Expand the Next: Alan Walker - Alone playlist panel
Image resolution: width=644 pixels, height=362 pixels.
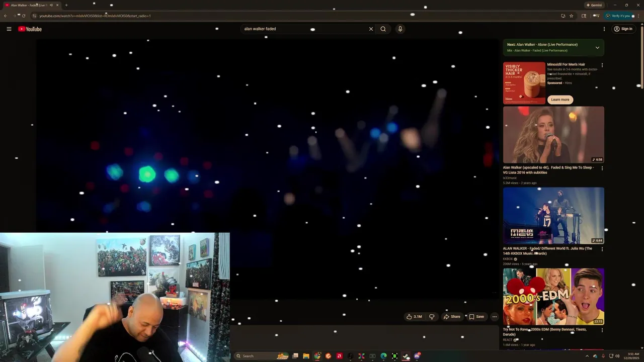coord(597,48)
